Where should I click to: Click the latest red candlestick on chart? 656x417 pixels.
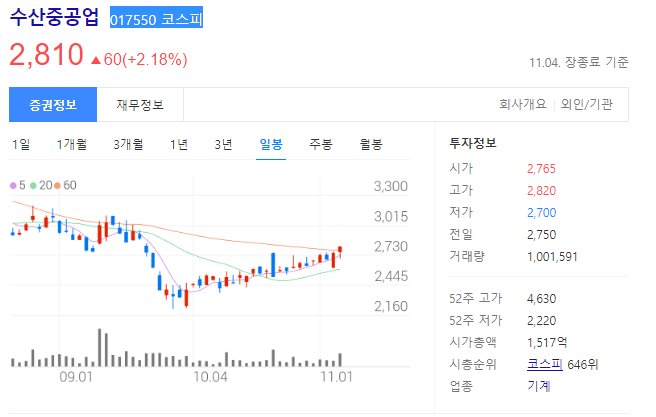(340, 251)
